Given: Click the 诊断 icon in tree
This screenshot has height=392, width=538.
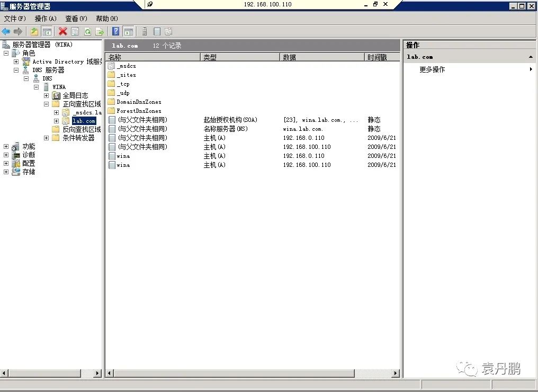Looking at the screenshot, I should tap(16, 155).
